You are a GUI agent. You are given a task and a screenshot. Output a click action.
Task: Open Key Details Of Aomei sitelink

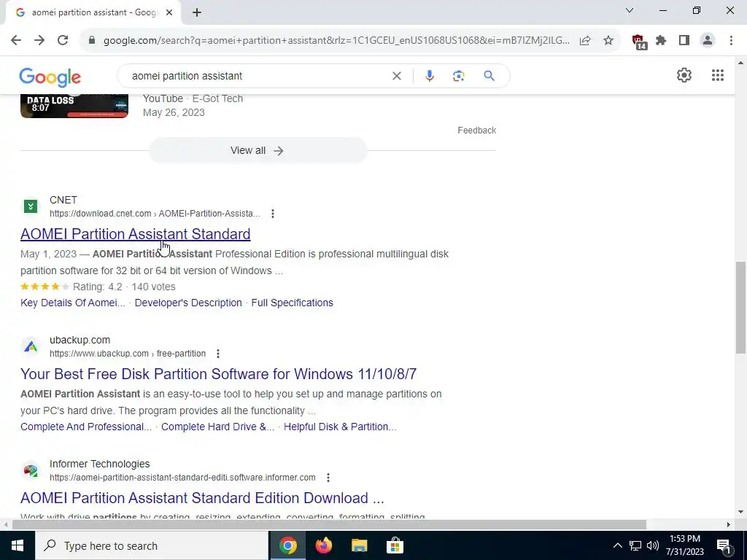(x=73, y=303)
